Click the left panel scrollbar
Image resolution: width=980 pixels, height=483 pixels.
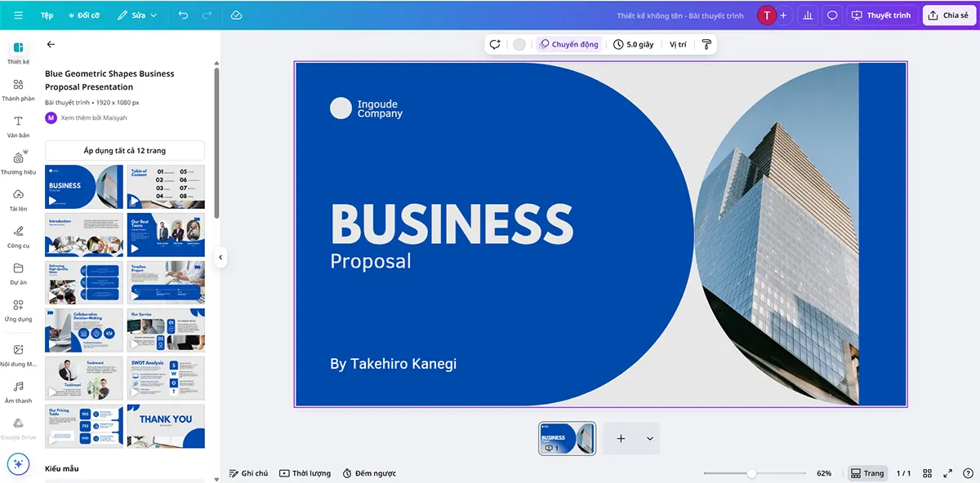click(216, 143)
